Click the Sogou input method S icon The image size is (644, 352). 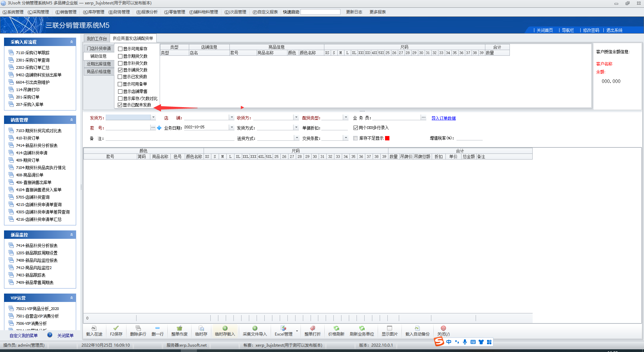click(x=439, y=342)
